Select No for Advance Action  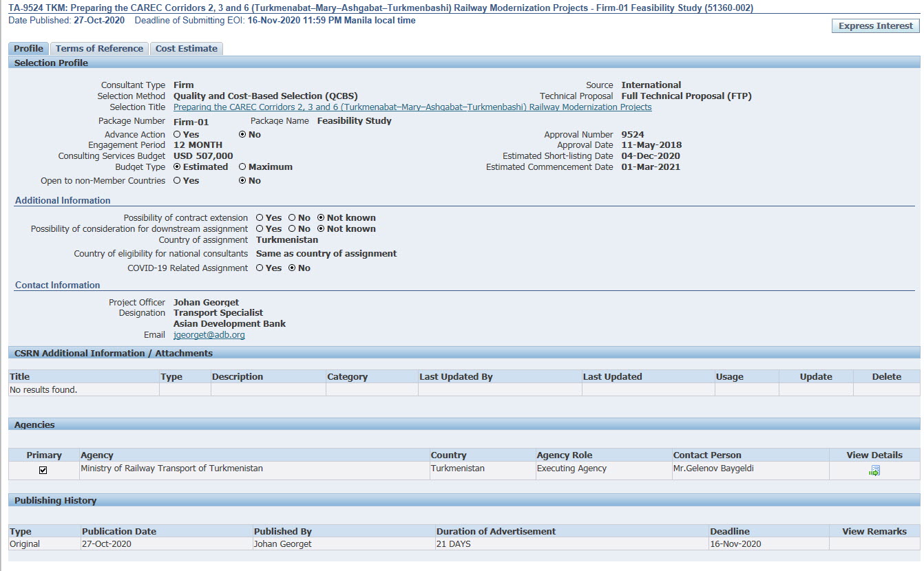tap(242, 135)
